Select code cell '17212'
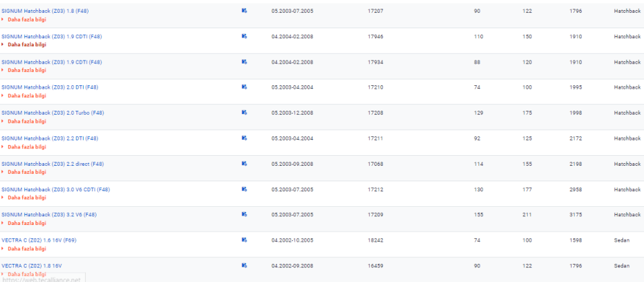Image resolution: width=644 pixels, height=282 pixels. pos(376,189)
